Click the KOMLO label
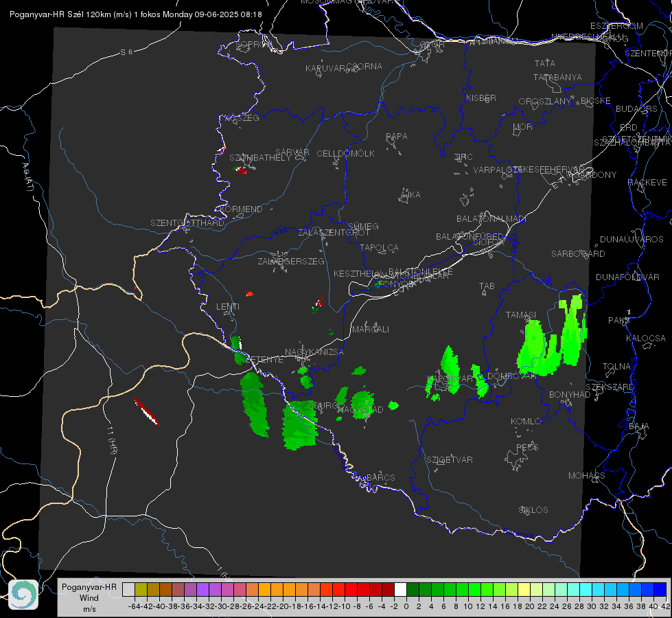The image size is (672, 618). pyautogui.click(x=526, y=422)
